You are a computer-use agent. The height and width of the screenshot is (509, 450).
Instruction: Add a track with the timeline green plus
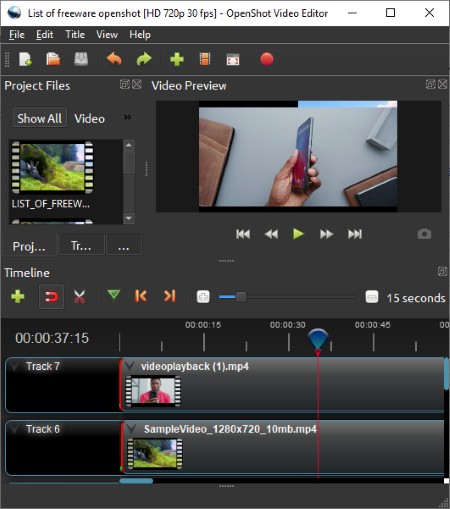[x=18, y=296]
